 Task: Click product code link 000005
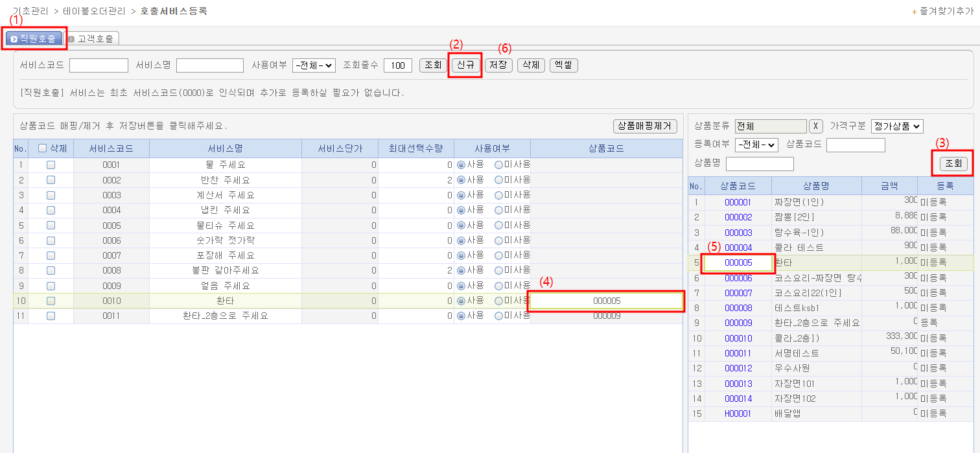point(738,262)
